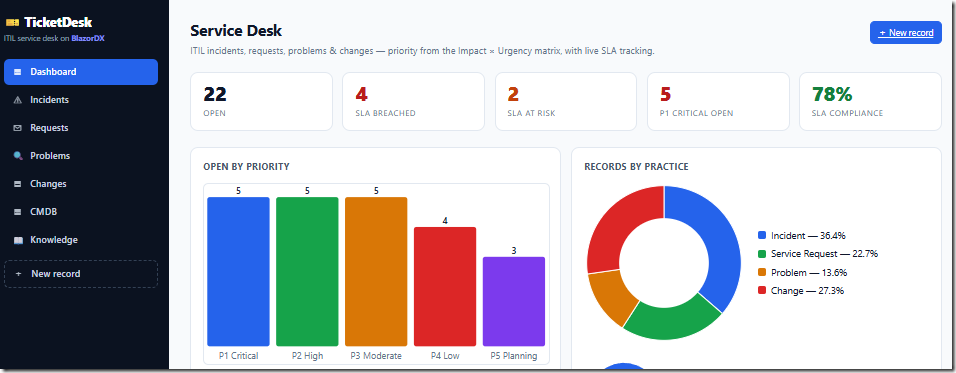Click the 'Problem — 13.6%' legend text
This screenshot has width=956, height=373.
(809, 272)
